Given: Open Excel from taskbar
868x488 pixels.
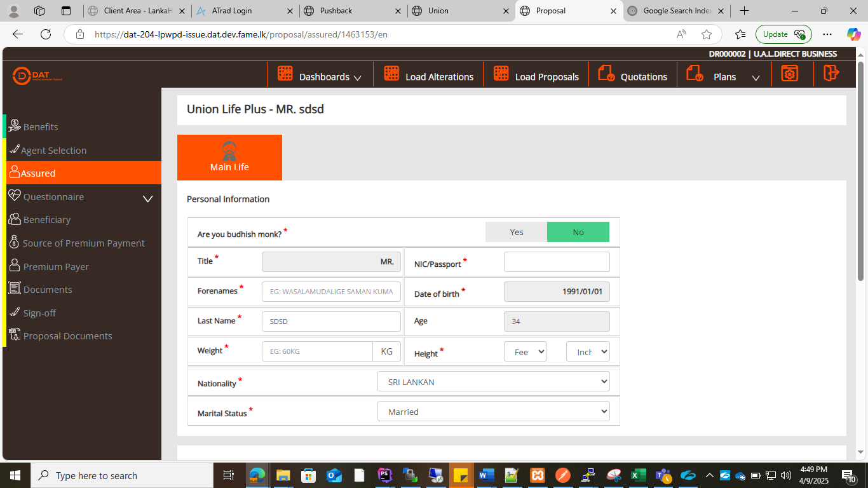Looking at the screenshot, I should [x=638, y=475].
